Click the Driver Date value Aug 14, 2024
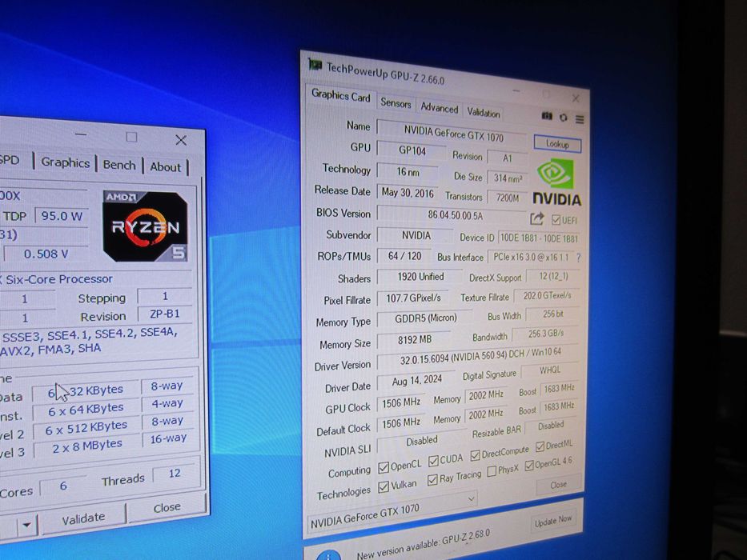The height and width of the screenshot is (560, 747). pyautogui.click(x=416, y=381)
